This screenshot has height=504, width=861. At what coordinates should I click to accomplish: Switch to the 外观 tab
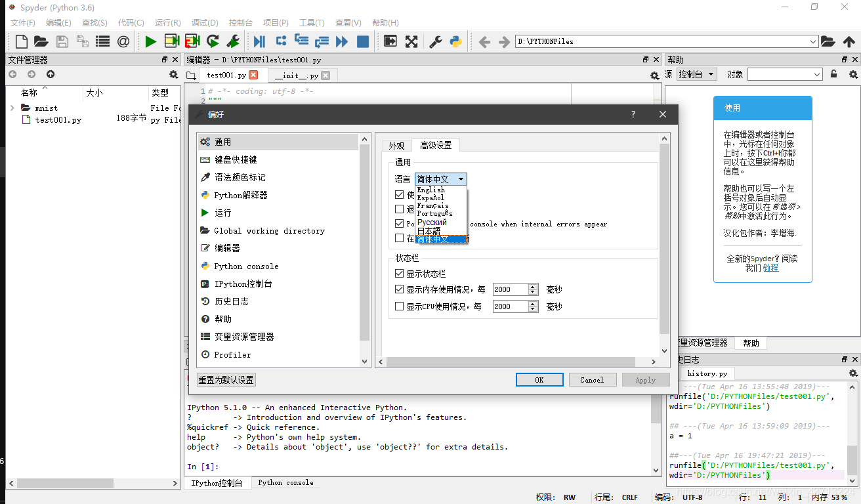tap(396, 146)
